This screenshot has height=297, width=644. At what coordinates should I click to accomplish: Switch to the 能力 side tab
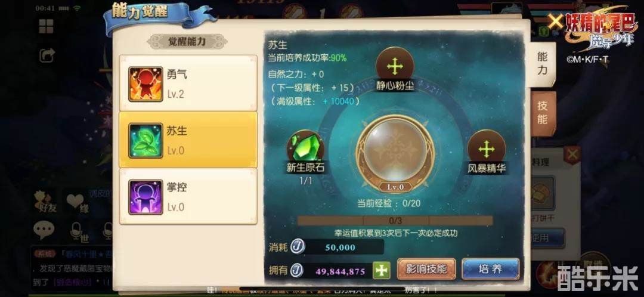point(542,64)
